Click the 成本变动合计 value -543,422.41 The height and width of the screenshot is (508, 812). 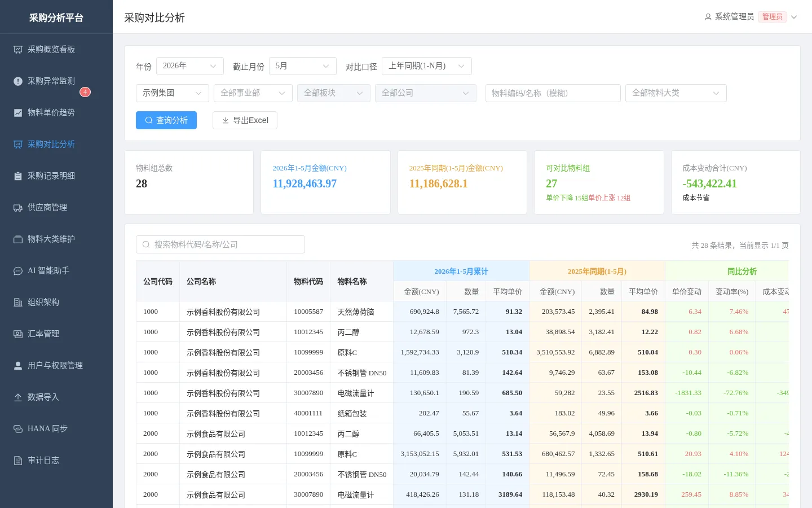tap(709, 183)
